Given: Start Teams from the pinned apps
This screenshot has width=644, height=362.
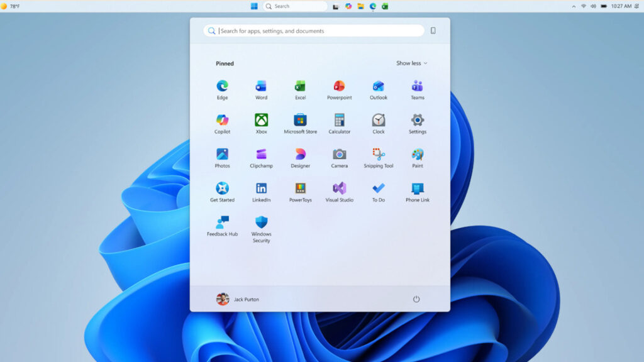Looking at the screenshot, I should coord(418,90).
